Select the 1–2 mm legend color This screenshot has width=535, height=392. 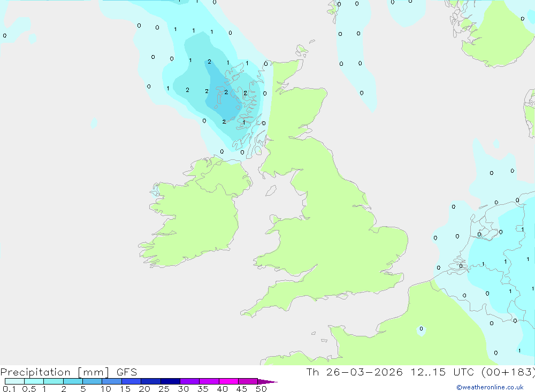[53, 381]
